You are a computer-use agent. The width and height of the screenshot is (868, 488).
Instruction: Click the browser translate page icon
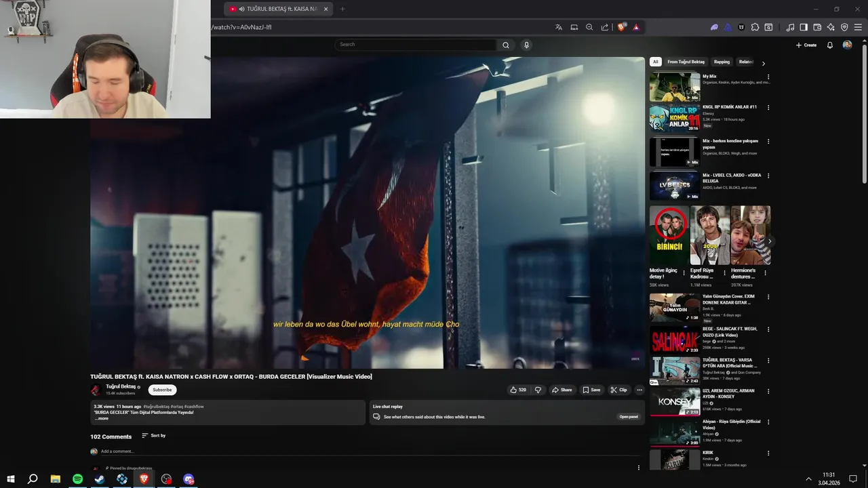(x=559, y=28)
